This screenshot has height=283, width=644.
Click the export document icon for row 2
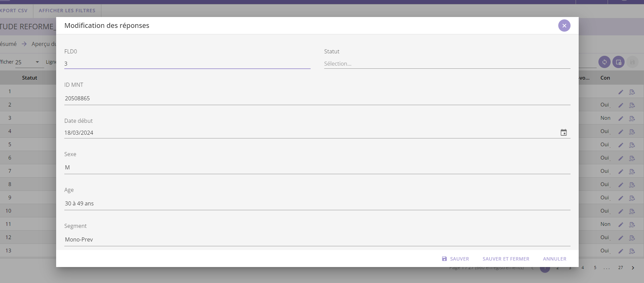point(632,105)
